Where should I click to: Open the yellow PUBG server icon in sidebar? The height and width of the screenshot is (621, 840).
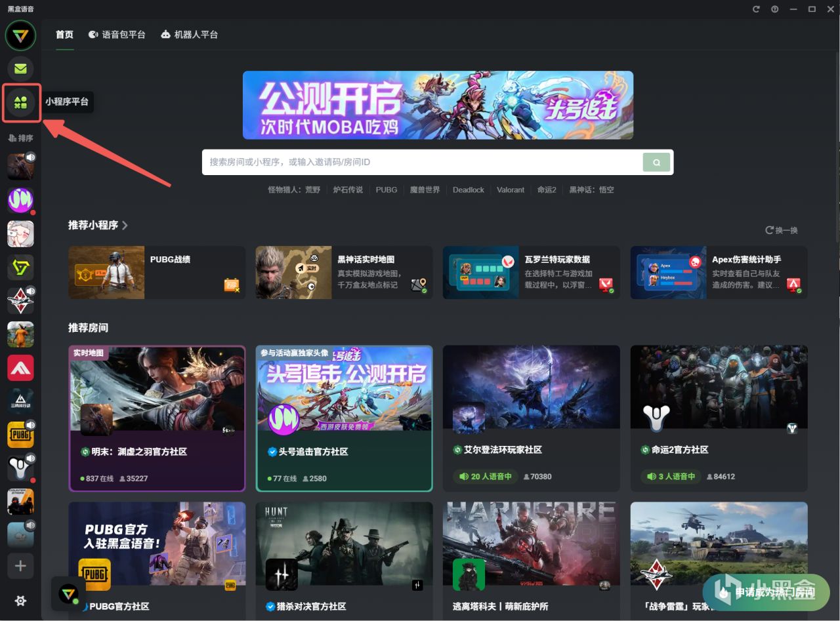(x=20, y=435)
